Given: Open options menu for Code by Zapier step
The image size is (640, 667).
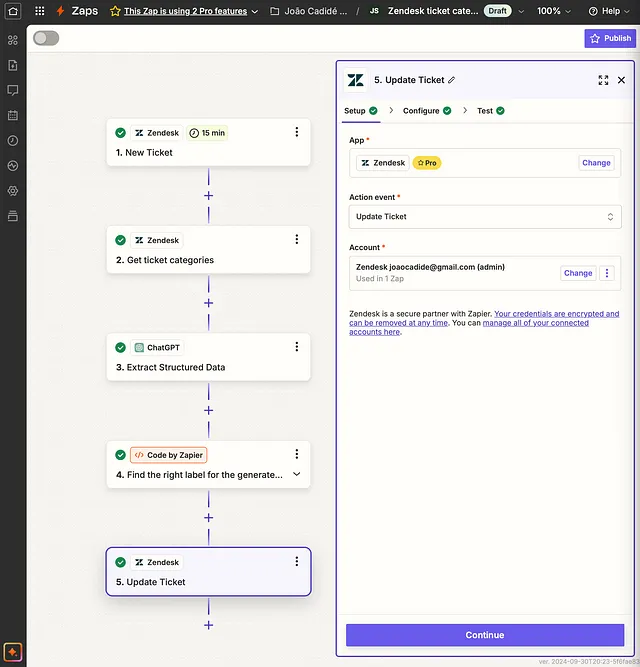Looking at the screenshot, I should (297, 454).
